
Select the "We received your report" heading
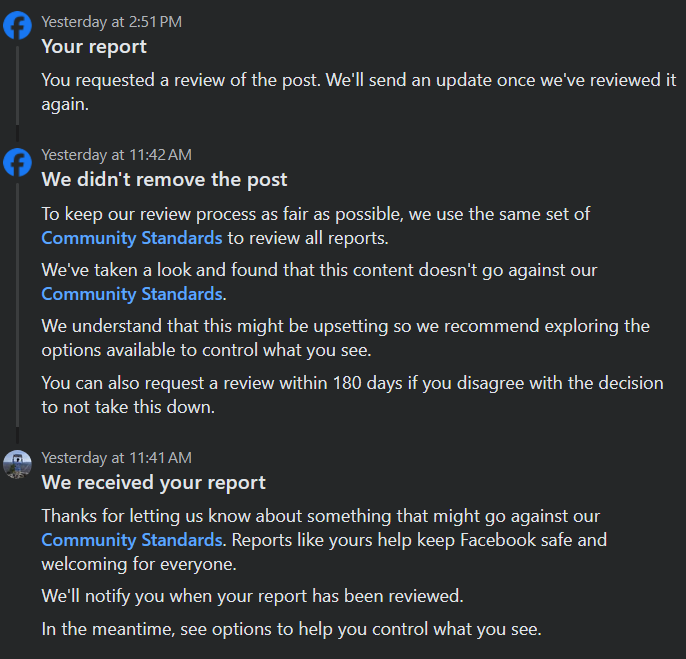pos(153,483)
